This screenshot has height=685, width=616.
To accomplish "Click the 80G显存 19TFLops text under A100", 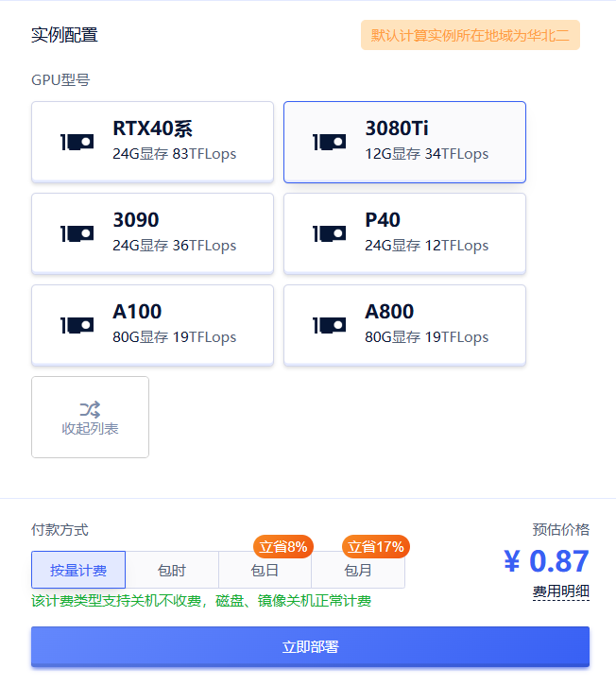I will [x=175, y=337].
